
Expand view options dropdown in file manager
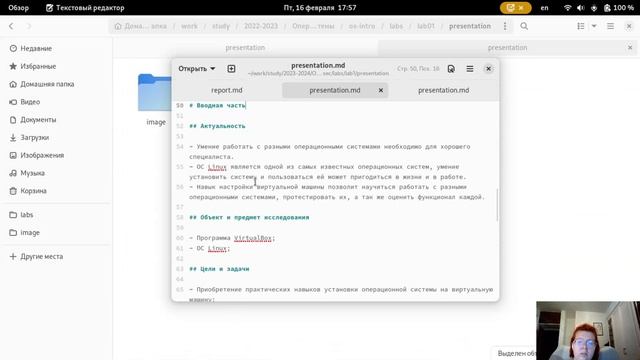click(x=594, y=26)
